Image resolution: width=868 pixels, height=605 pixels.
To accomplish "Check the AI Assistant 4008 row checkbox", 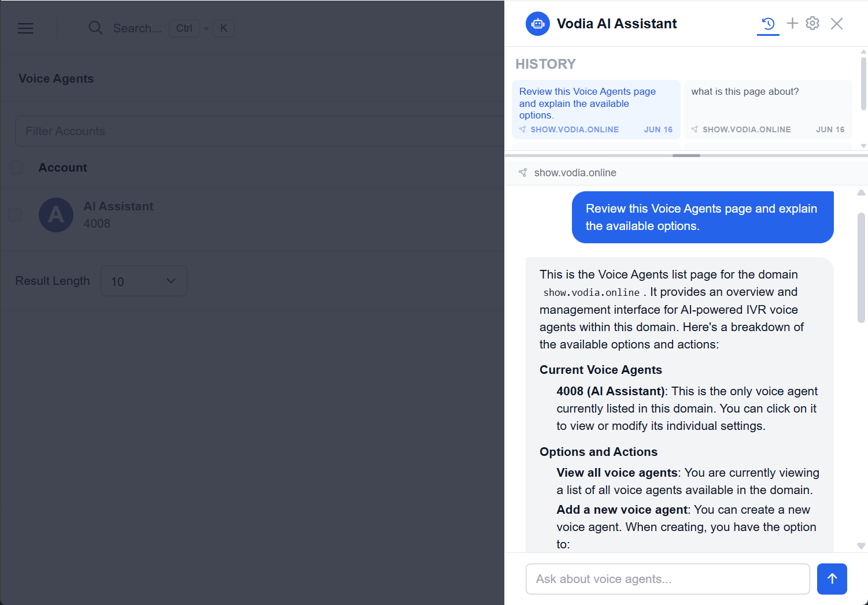I will pos(15,215).
